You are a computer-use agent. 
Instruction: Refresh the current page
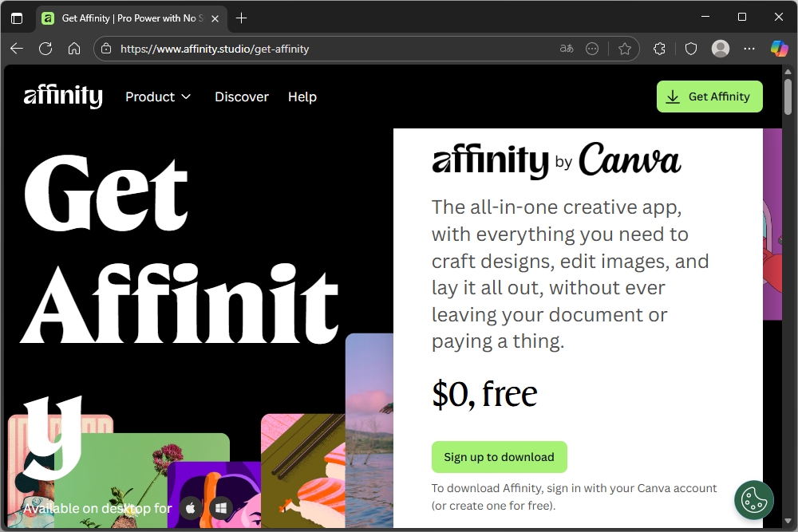[45, 49]
